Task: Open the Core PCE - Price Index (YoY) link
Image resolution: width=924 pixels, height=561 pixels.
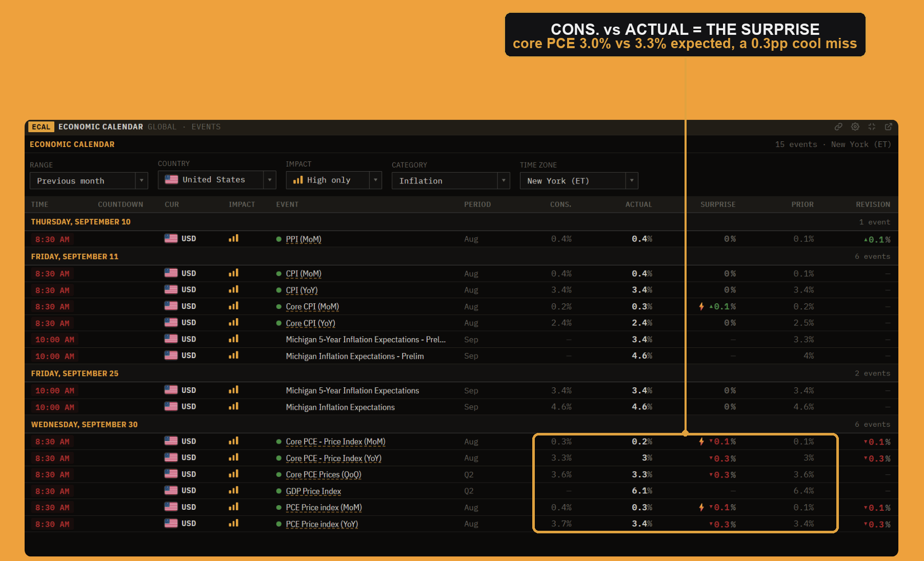Action: point(334,459)
